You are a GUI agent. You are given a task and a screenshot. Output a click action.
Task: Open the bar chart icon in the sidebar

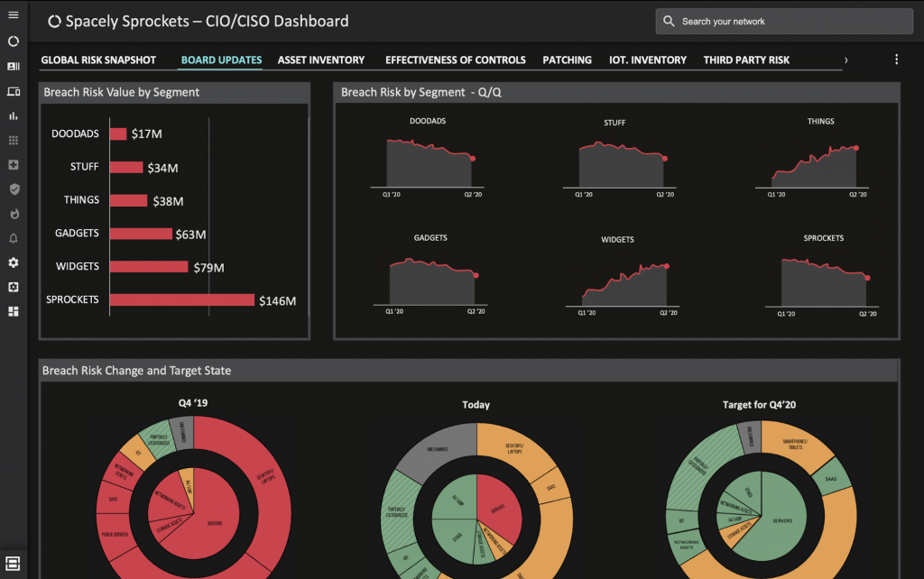point(13,116)
